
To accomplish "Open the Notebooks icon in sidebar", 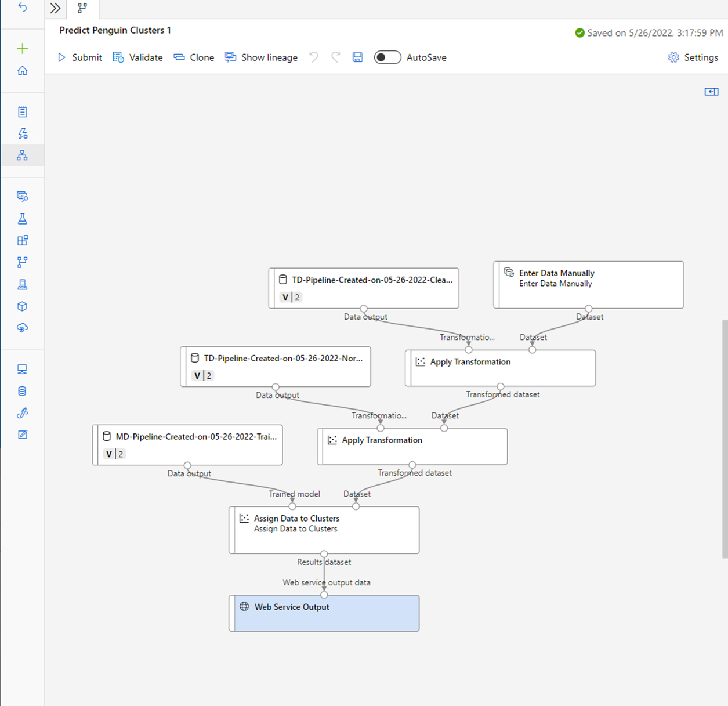I will point(22,112).
